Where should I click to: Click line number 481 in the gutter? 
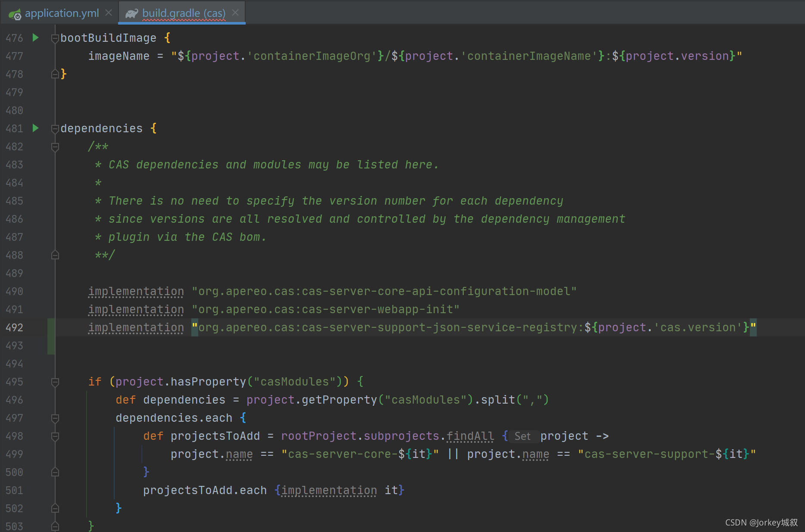pos(14,129)
